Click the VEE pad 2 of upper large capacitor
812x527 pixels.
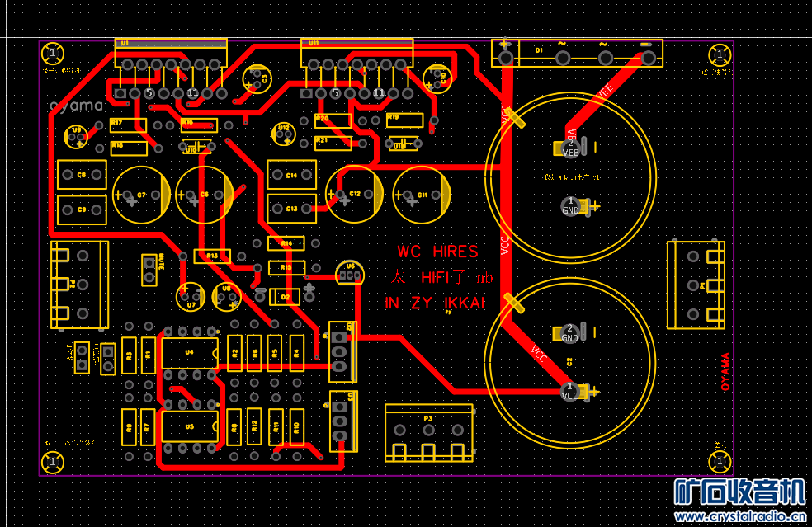pos(570,148)
